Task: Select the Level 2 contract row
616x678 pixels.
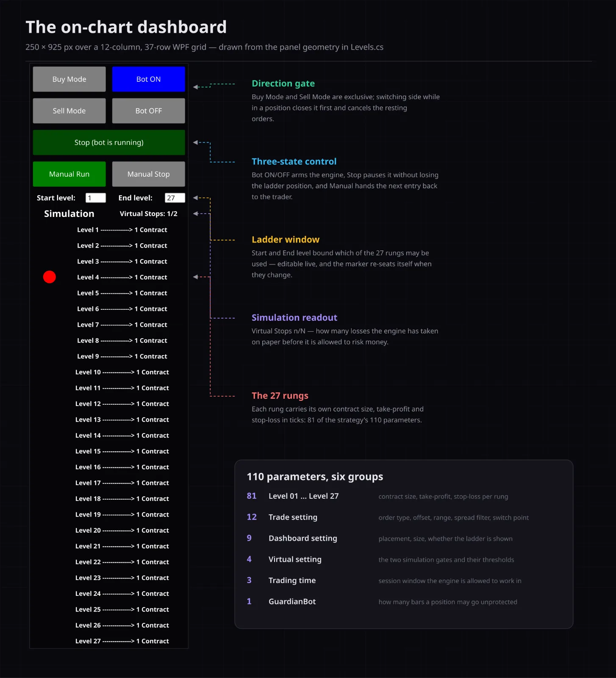Action: coord(122,245)
